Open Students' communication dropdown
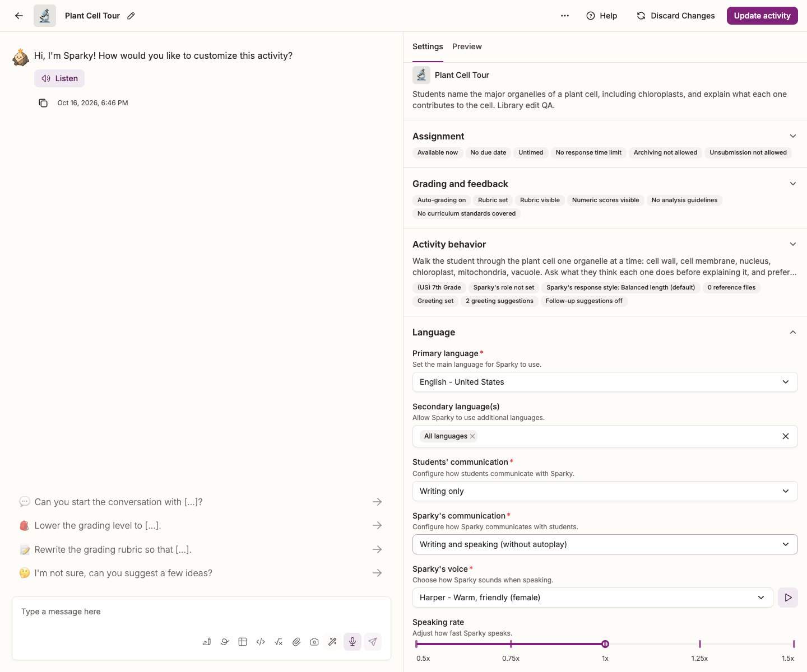The image size is (807, 672). [605, 491]
